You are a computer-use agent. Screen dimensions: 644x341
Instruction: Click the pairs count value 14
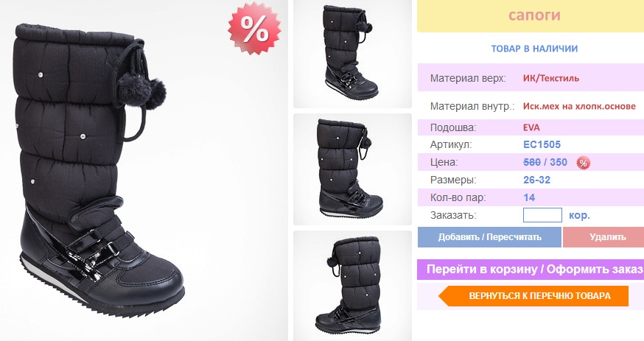pos(529,197)
